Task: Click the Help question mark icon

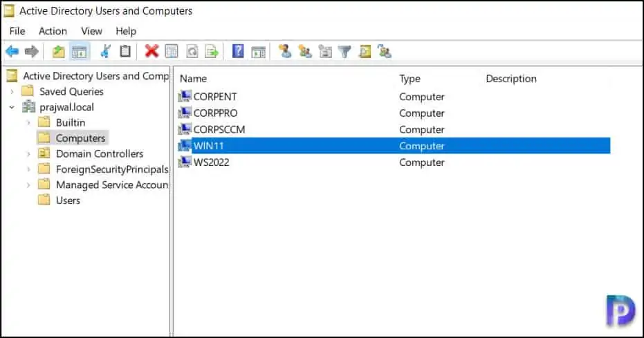Action: pos(238,51)
